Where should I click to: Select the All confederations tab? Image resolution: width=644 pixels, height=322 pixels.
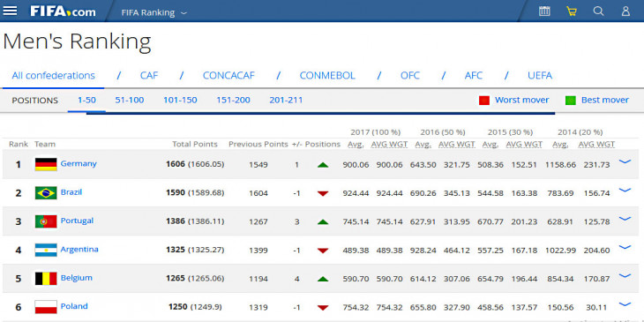tap(54, 76)
